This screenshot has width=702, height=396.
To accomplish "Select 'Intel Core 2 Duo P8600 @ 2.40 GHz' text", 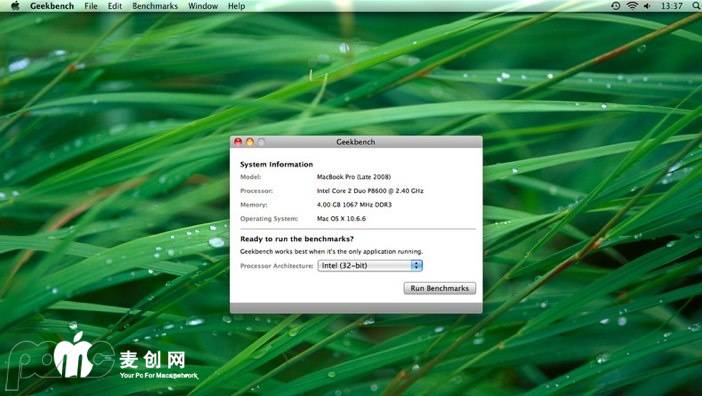I will (370, 191).
